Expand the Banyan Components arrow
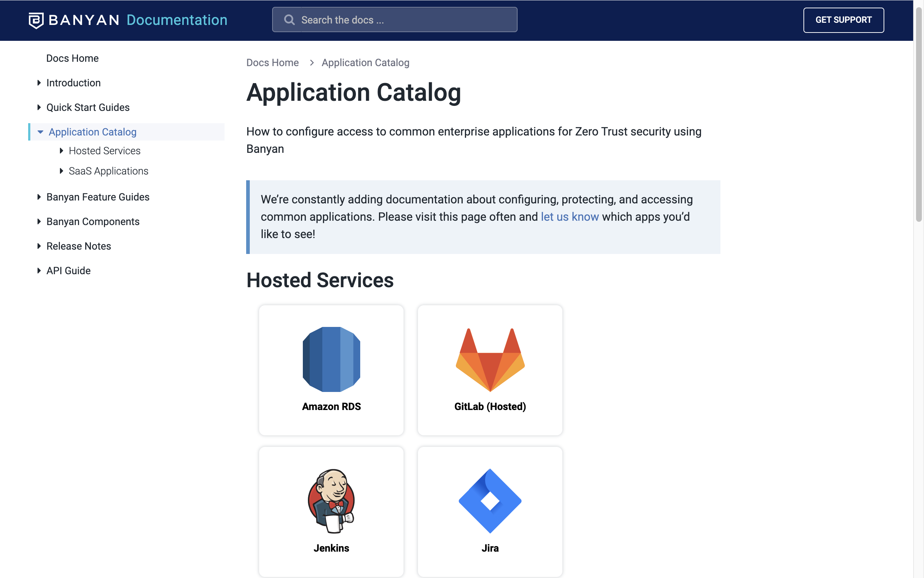Image resolution: width=924 pixels, height=578 pixels. tap(39, 221)
